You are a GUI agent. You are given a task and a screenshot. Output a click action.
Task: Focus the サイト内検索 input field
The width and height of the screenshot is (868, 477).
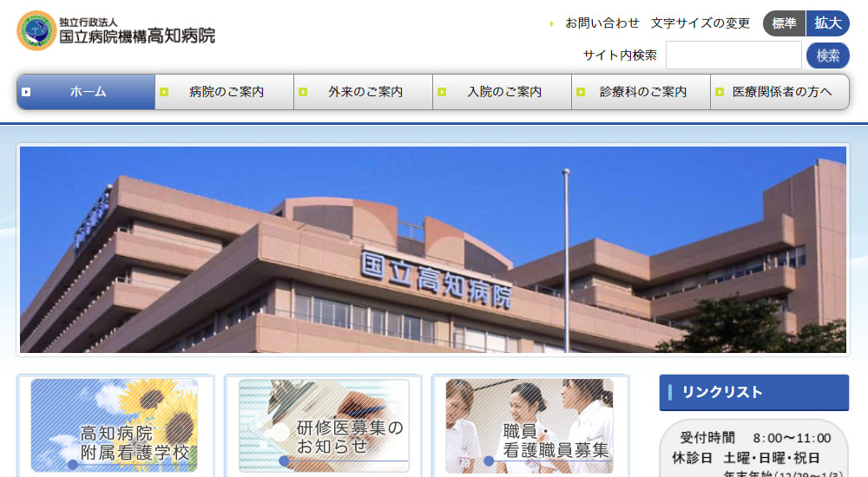[x=733, y=56]
